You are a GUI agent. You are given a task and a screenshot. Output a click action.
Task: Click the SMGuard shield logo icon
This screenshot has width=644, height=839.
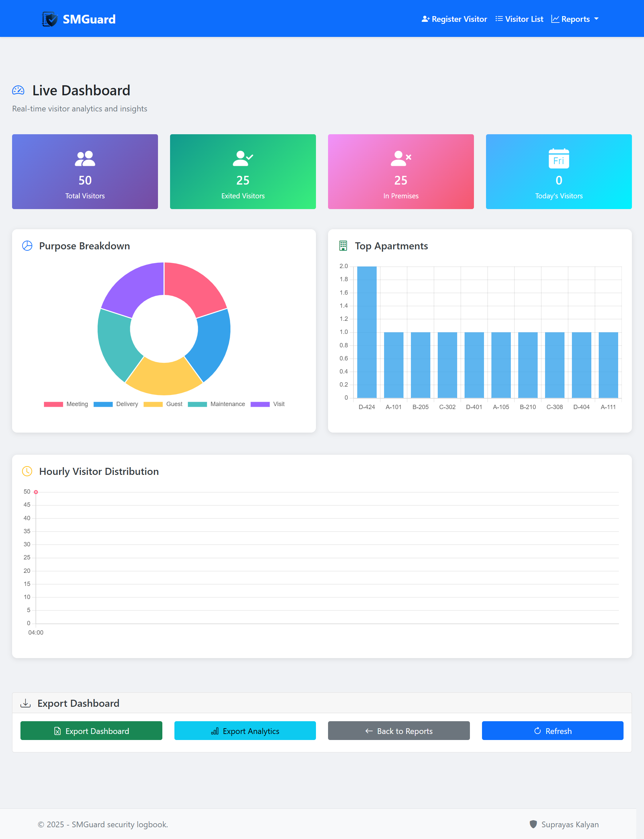[x=50, y=19]
